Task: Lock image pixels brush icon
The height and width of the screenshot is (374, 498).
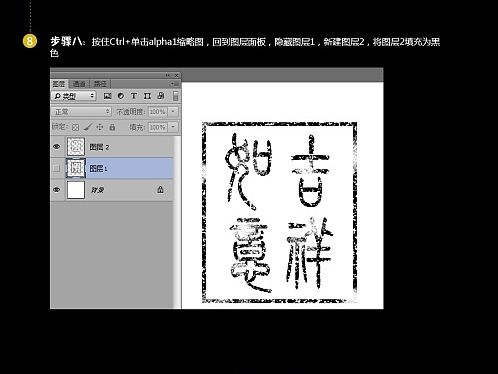Action: [x=88, y=127]
